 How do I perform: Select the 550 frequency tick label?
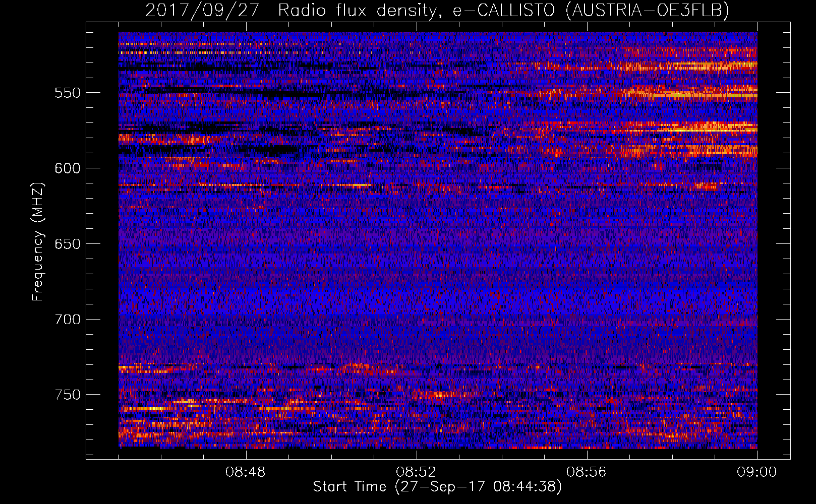tap(68, 93)
